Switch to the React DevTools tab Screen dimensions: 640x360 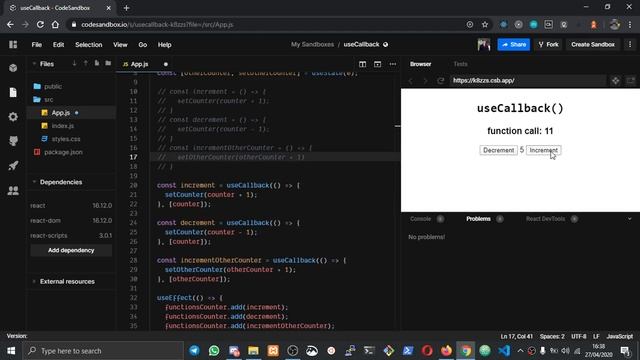pos(545,219)
